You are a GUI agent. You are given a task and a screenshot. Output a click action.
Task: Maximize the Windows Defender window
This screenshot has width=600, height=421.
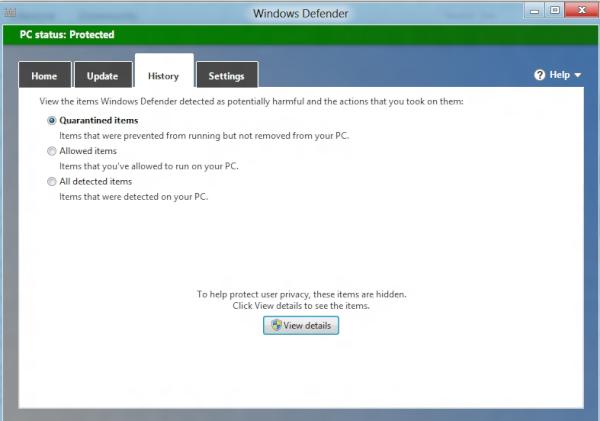[555, 10]
